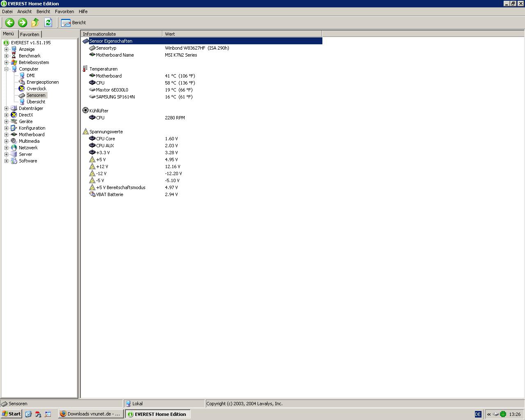Open the Ansicht menu

[x=24, y=11]
